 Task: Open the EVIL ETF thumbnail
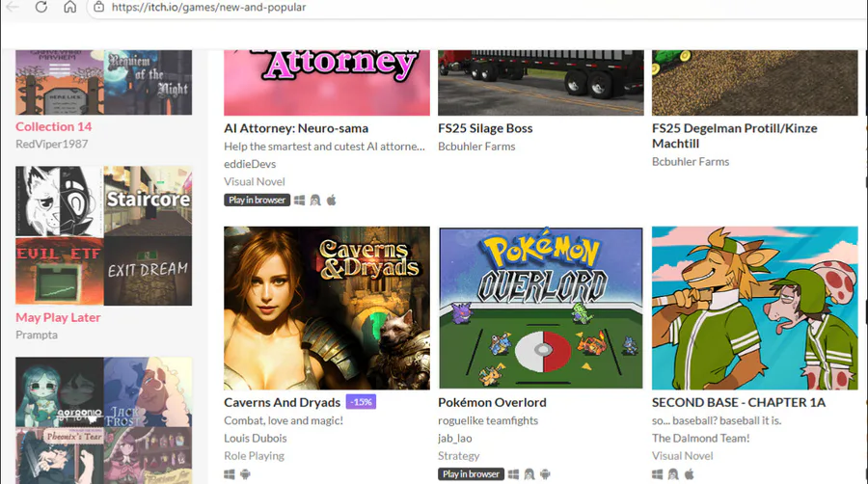coord(59,271)
